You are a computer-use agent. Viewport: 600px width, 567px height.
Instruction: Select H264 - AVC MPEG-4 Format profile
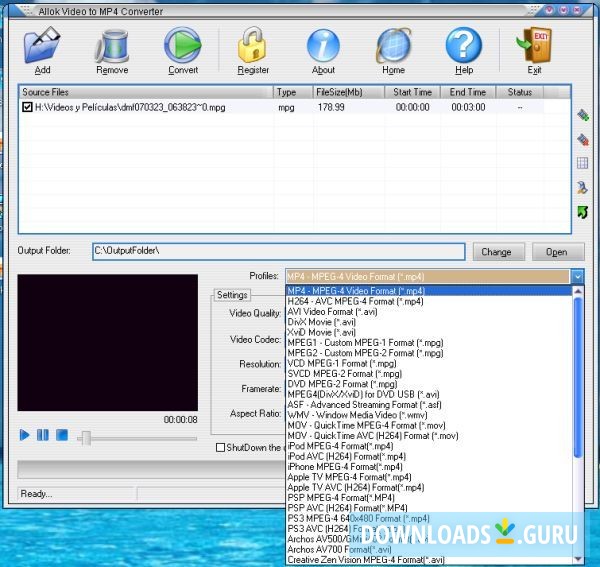pyautogui.click(x=430, y=301)
